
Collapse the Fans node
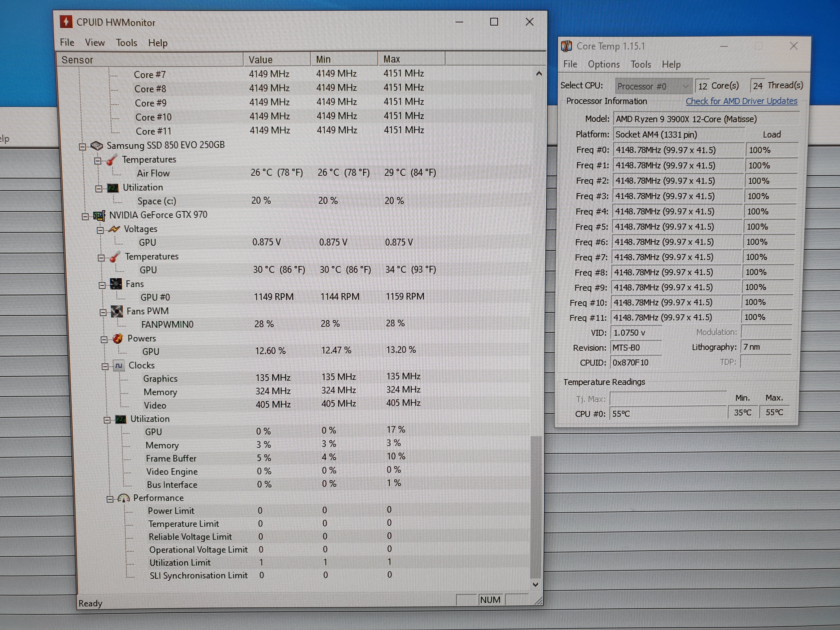pos(102,285)
